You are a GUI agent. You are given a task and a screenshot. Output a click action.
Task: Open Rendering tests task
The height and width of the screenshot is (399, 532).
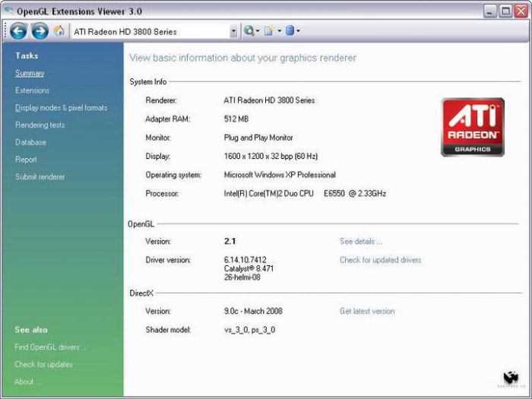coord(40,125)
